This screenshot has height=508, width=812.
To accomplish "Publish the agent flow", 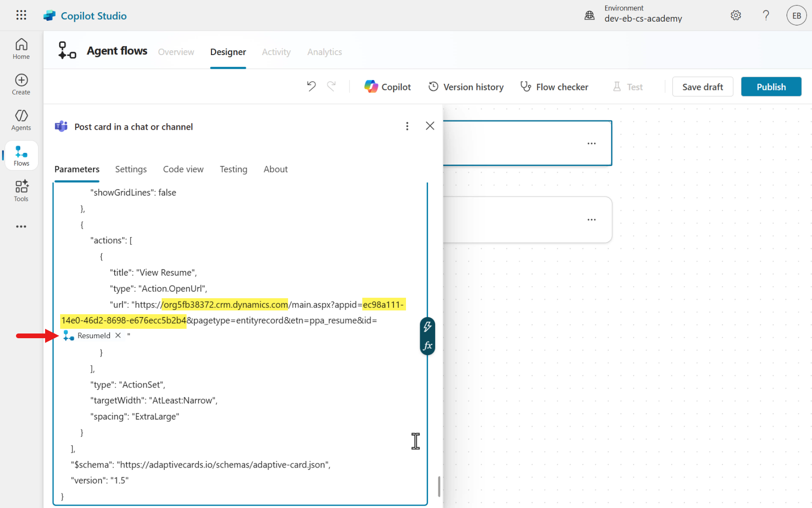I will pyautogui.click(x=771, y=87).
